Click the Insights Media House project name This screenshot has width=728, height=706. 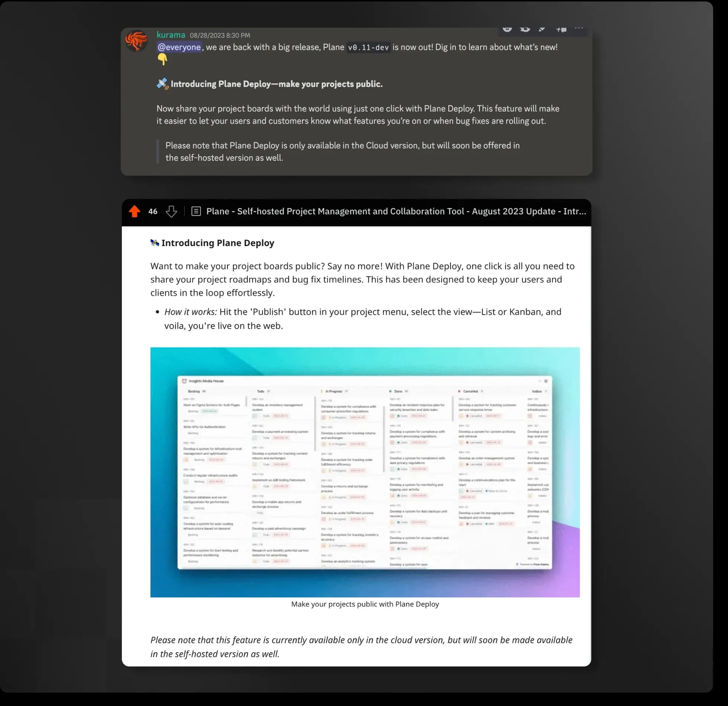tap(206, 381)
